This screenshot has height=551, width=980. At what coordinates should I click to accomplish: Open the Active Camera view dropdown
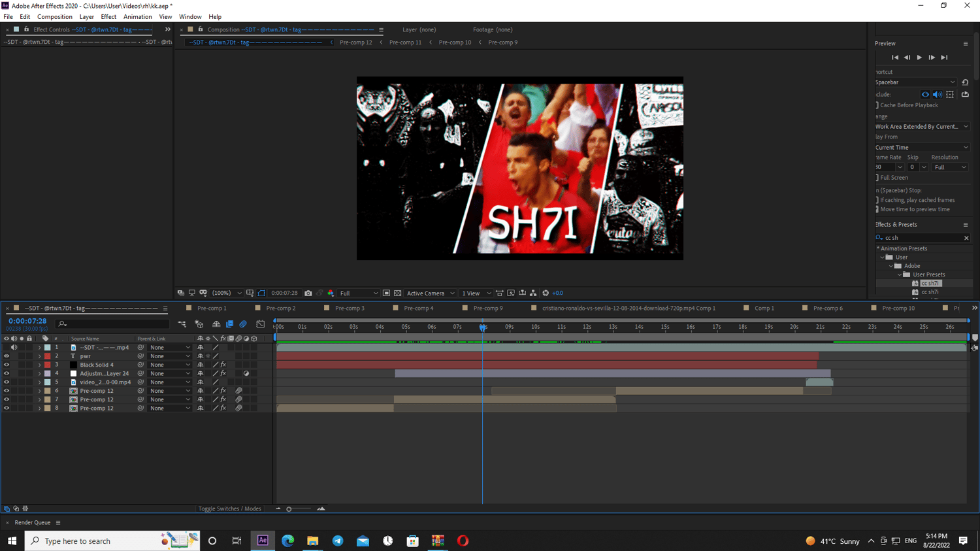[x=431, y=293]
